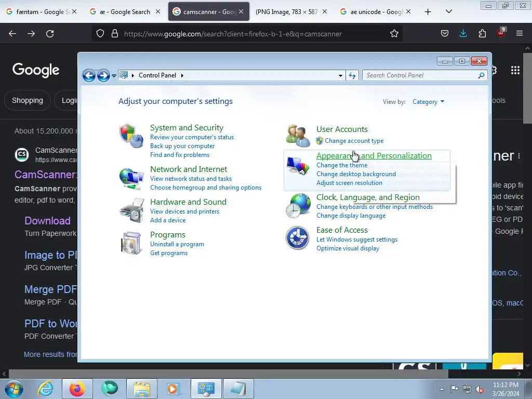532x399 pixels.
Task: Open the Windows Start button
Action: point(14,389)
